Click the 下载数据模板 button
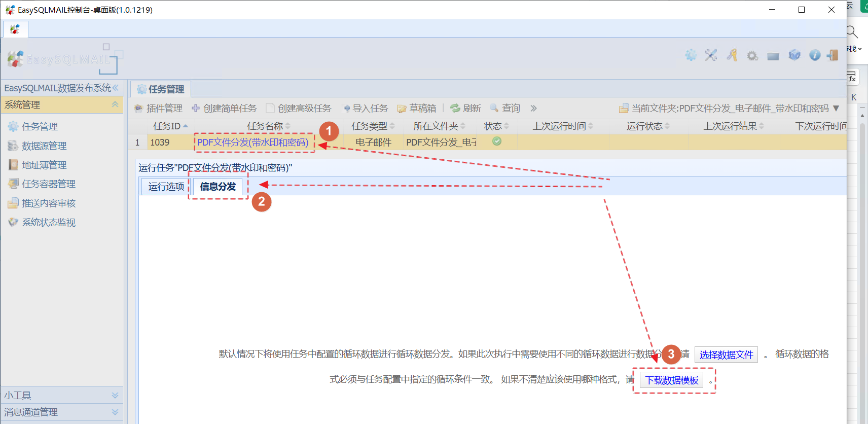Screen dimensions: 868x424 (x=671, y=380)
